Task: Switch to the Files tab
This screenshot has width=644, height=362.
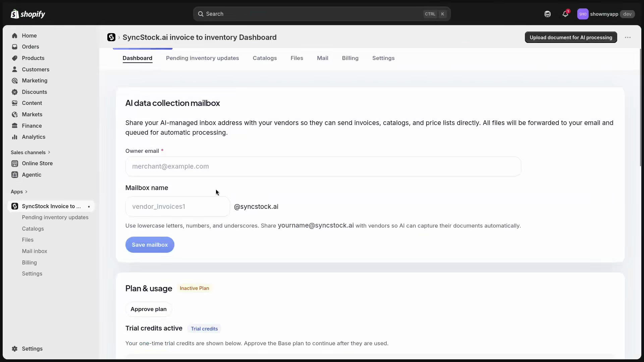Action: coord(297,58)
